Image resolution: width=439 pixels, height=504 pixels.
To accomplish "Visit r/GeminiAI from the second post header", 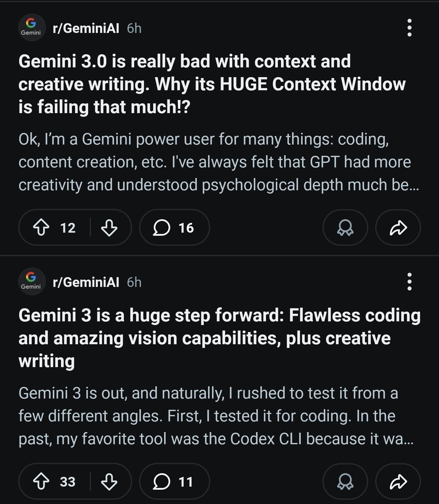I will click(86, 282).
